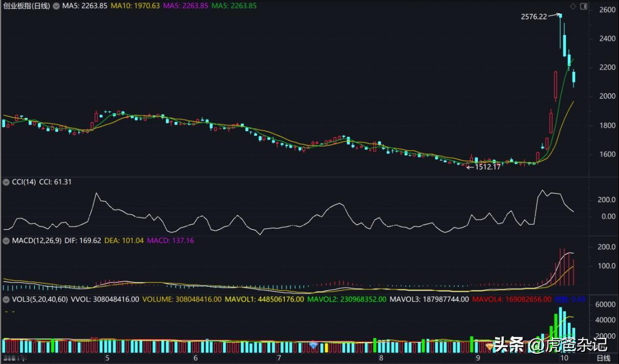This screenshot has width=619, height=364.
Task: Click the 60000 volume axis label
Action: [606, 304]
